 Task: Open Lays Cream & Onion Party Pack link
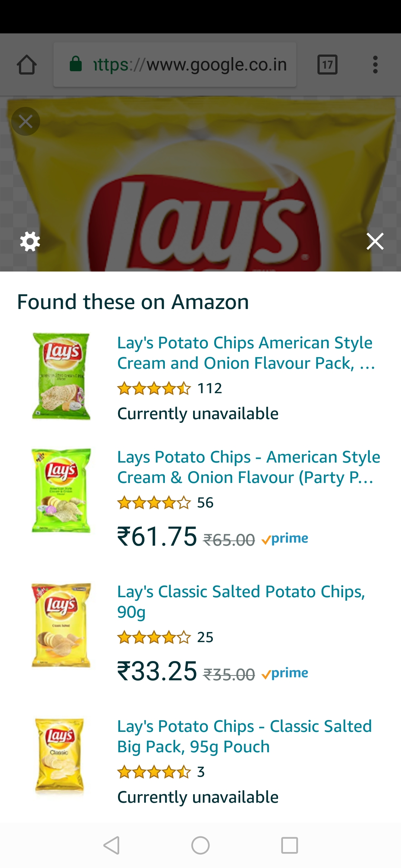pos(248,467)
